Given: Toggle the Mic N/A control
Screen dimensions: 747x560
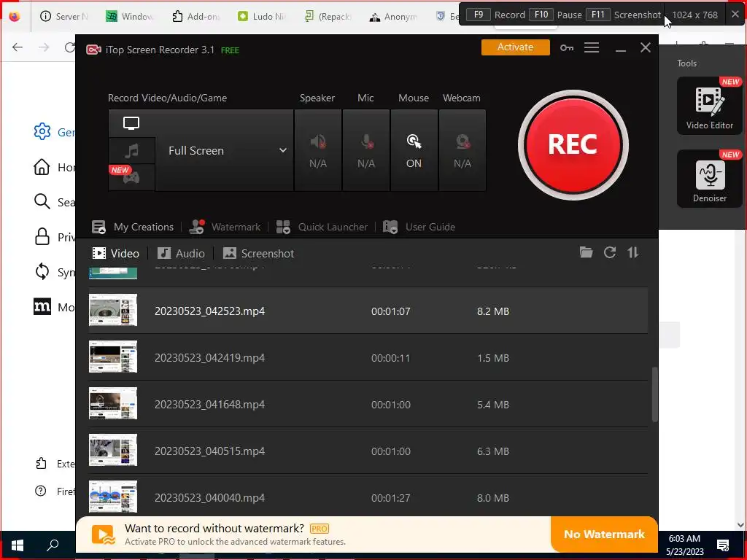Looking at the screenshot, I should pos(366,150).
